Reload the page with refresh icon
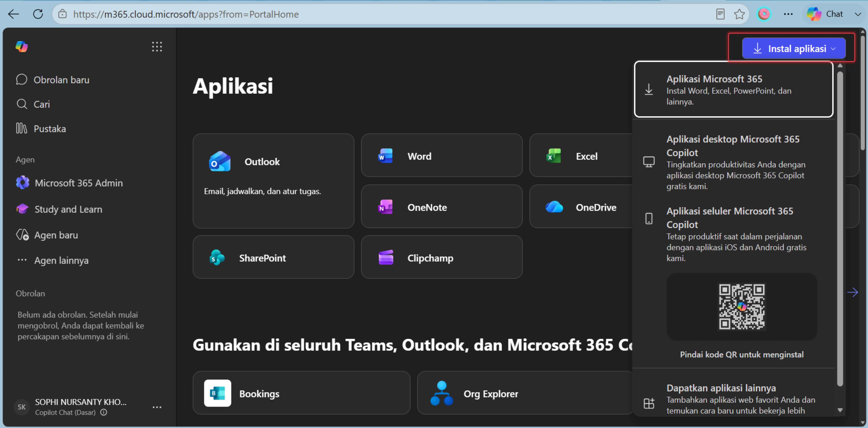The image size is (868, 428). pos(38,14)
